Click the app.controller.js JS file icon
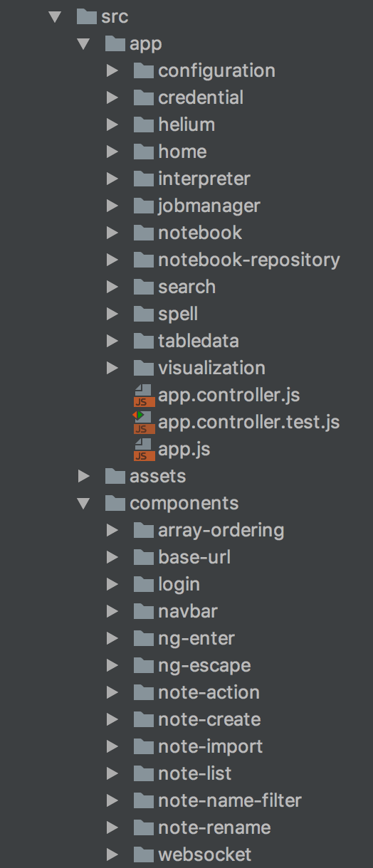Viewport: 373px width, 868px height. (144, 395)
